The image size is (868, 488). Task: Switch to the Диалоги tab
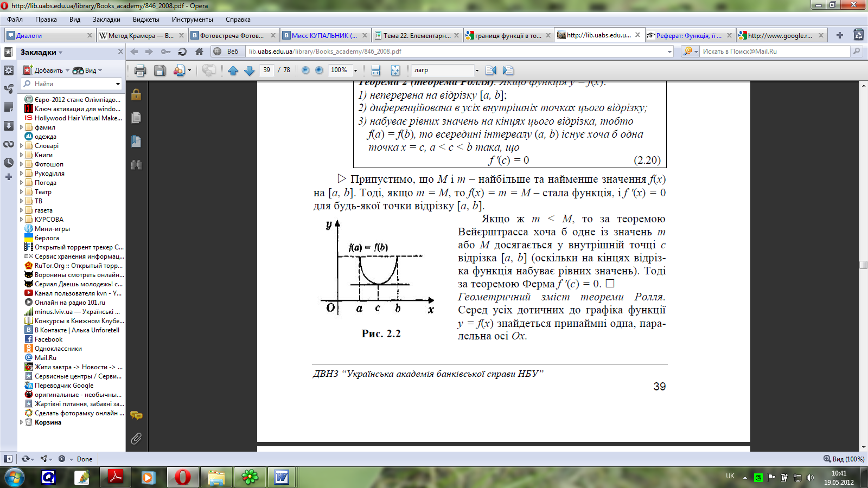point(49,35)
